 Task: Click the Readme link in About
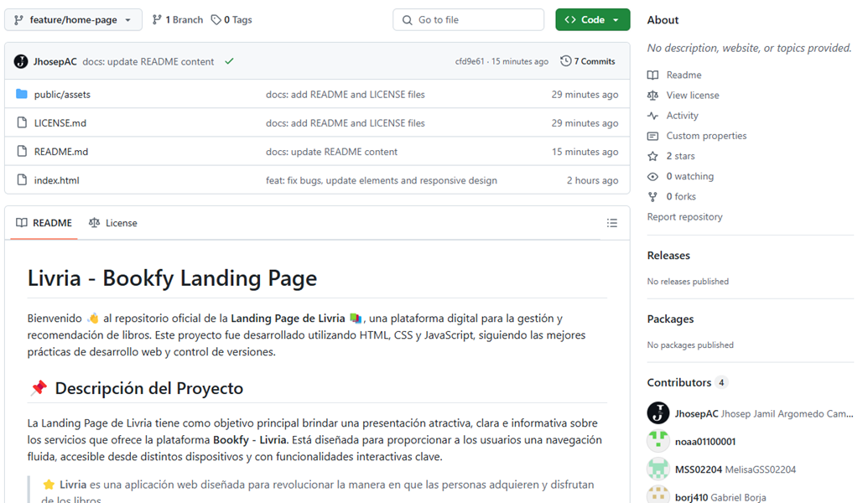pos(683,75)
